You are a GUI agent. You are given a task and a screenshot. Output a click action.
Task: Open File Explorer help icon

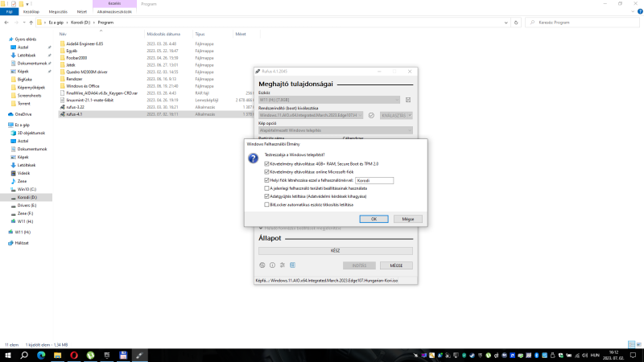click(x=640, y=11)
